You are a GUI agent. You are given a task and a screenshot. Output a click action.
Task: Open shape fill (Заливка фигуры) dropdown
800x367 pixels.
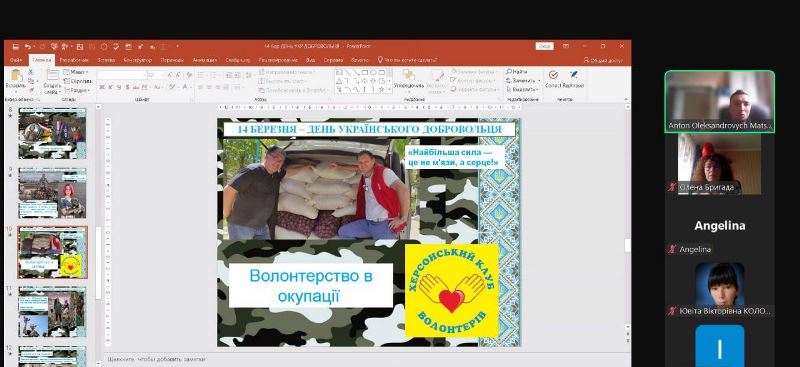(473, 72)
